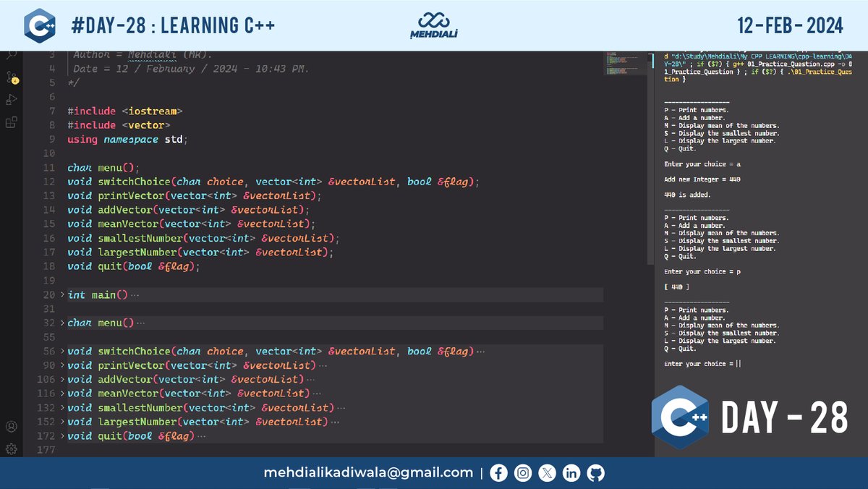Open the mehdialikadiwala@gmail.com email link
This screenshot has height=489, width=868.
[368, 473]
